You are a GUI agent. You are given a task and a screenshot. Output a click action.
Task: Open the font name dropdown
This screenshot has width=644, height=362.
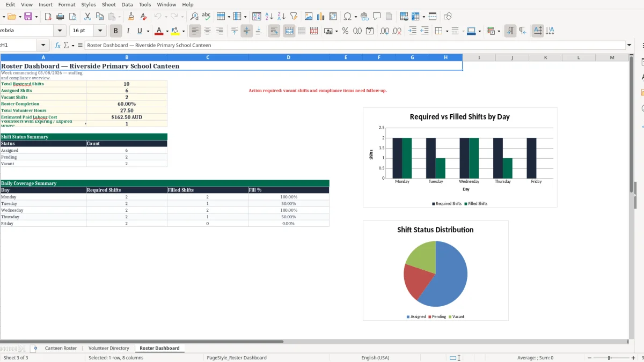60,31
